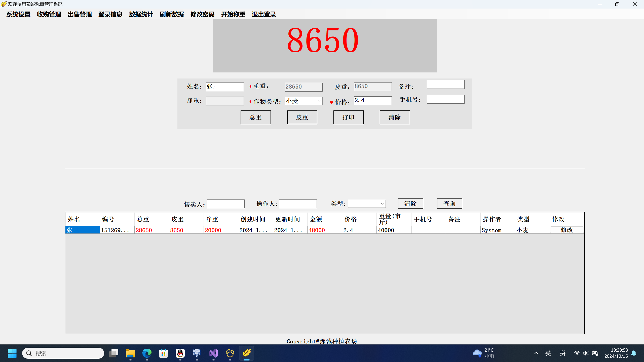Open the weather widget showing 21°C

click(483, 353)
